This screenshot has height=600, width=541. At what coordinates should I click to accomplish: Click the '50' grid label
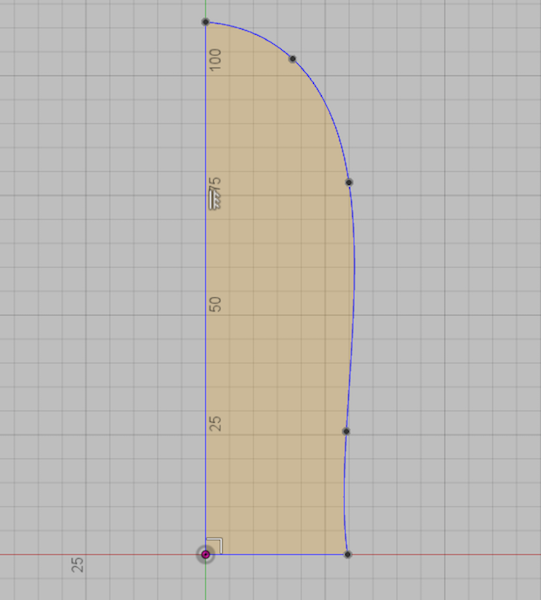216,304
